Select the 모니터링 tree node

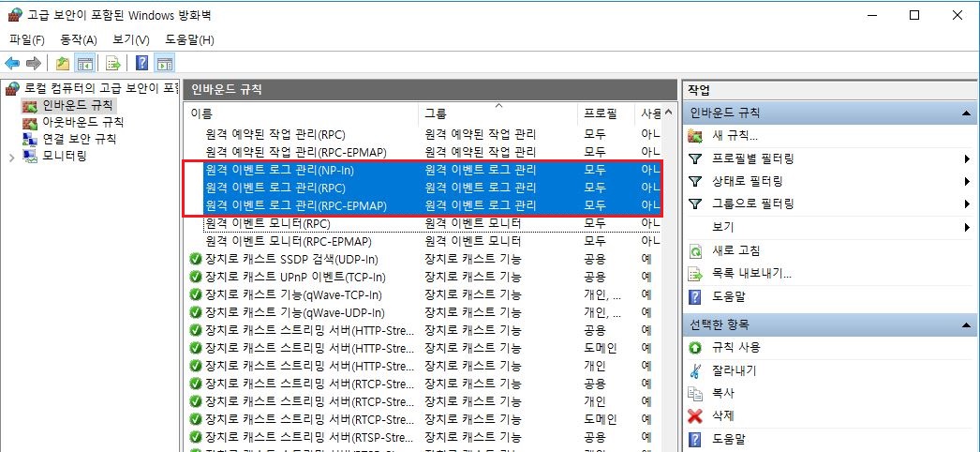(65, 155)
